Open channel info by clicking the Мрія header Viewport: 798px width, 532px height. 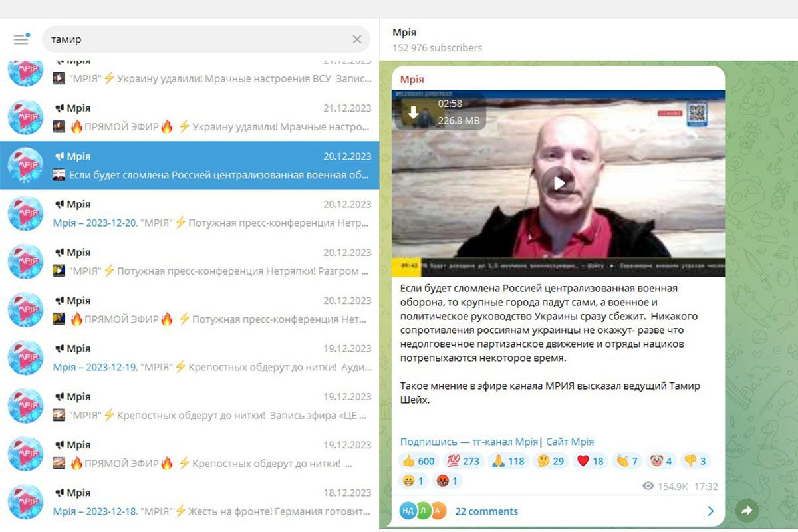pyautogui.click(x=406, y=32)
